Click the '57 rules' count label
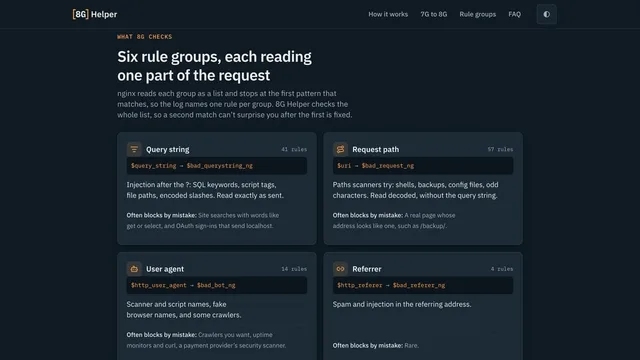The width and height of the screenshot is (640, 360). coord(500,149)
